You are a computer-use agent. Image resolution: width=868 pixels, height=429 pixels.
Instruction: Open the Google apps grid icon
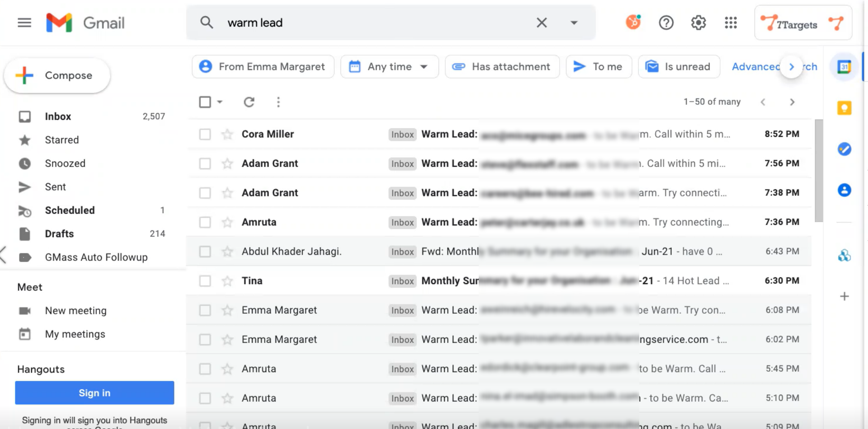coord(731,23)
